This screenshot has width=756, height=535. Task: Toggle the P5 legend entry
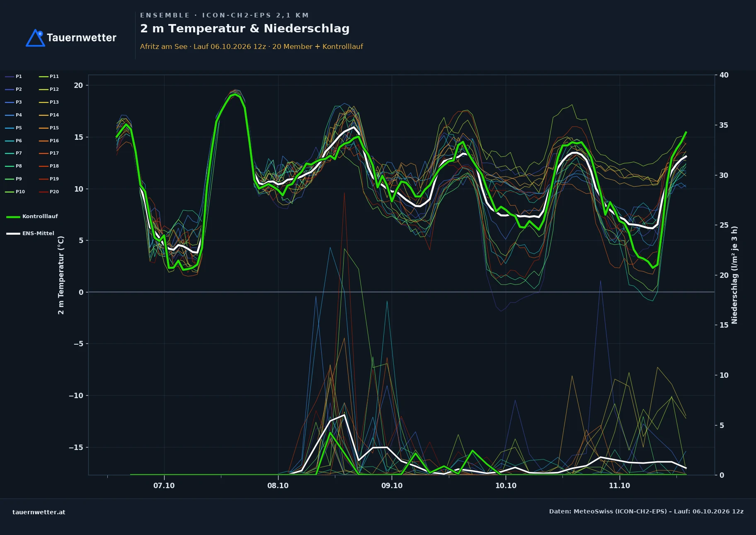point(13,128)
